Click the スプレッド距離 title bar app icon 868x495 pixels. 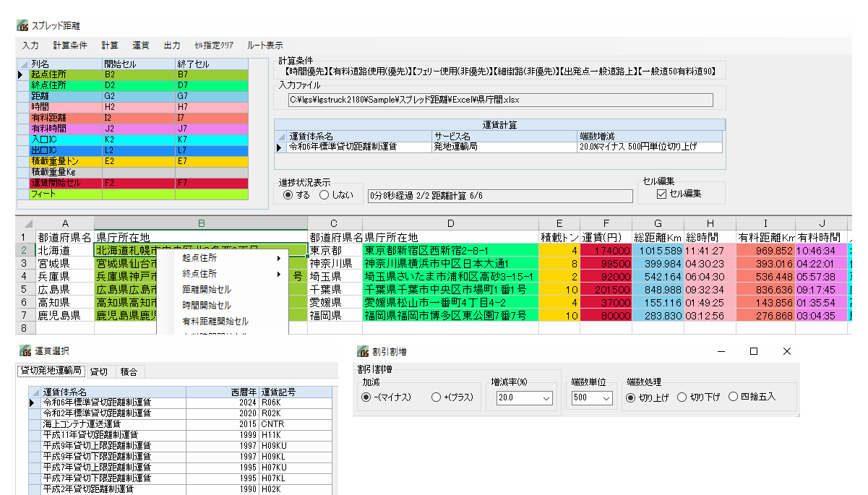pos(23,26)
